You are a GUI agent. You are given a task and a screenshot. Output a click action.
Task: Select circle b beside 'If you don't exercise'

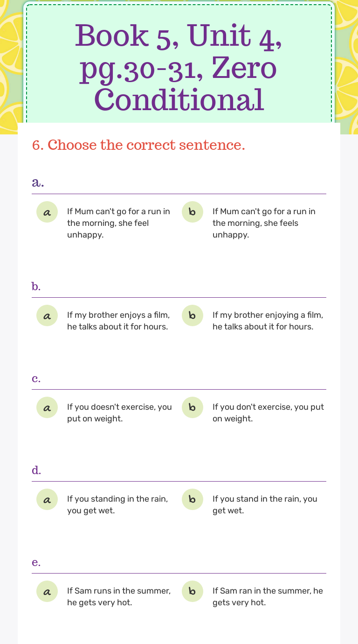click(x=193, y=407)
